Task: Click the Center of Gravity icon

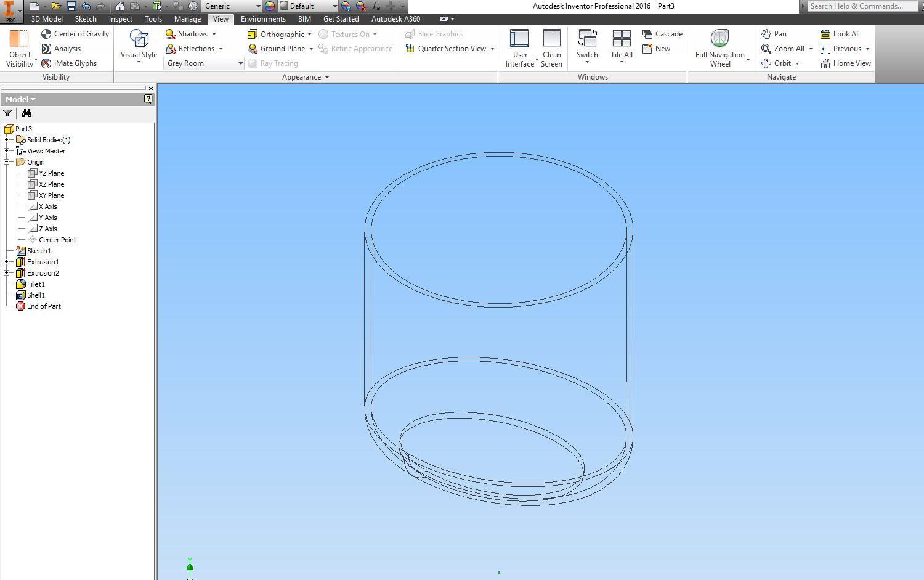Action: 46,34
